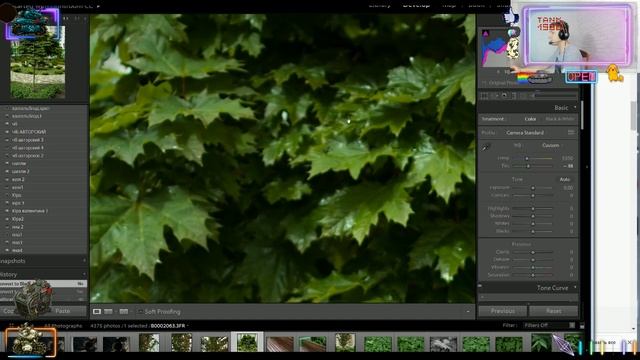Adjust the Dehaze slider handle
Viewport: 640px width, 360px height.
(x=533, y=260)
